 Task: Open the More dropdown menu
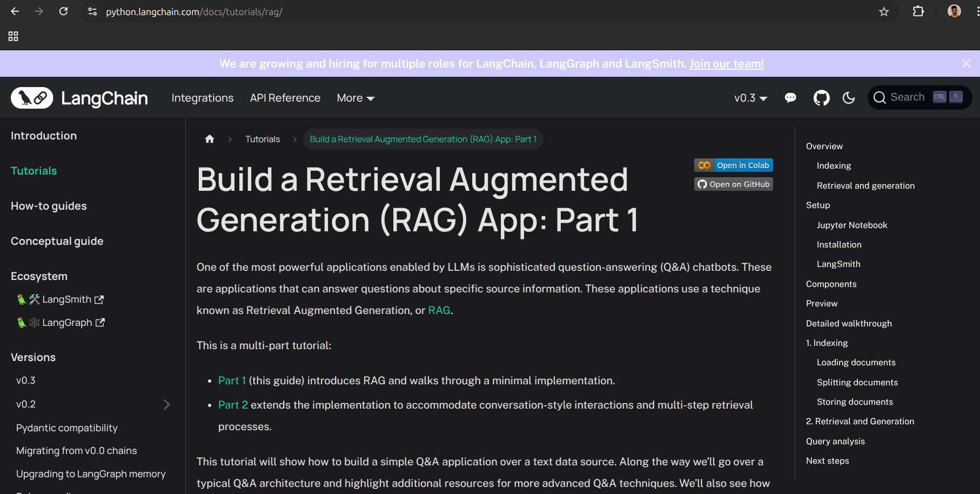coord(355,98)
